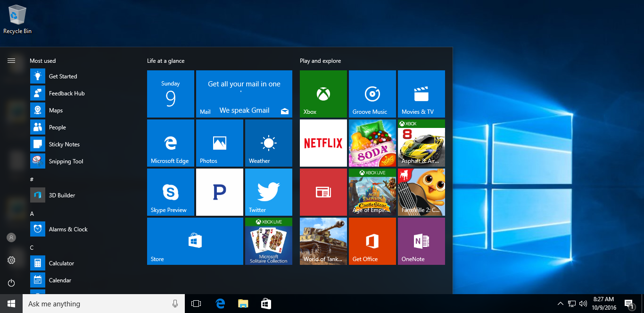Launch Edge from the taskbar
The height and width of the screenshot is (313, 644).
click(220, 304)
